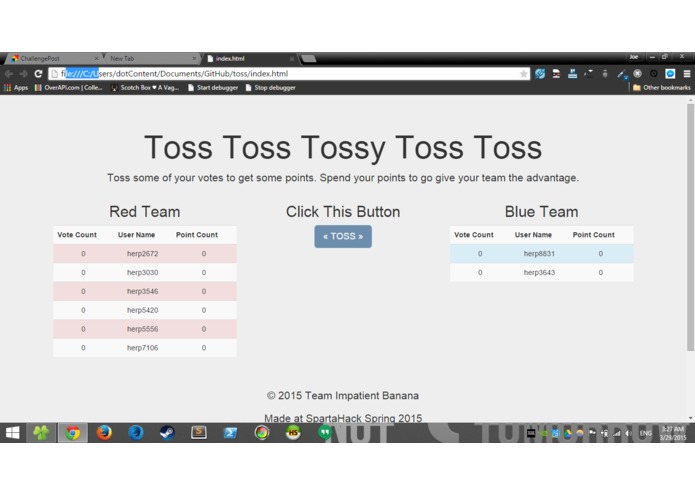Click the round X extension icon

(x=637, y=74)
